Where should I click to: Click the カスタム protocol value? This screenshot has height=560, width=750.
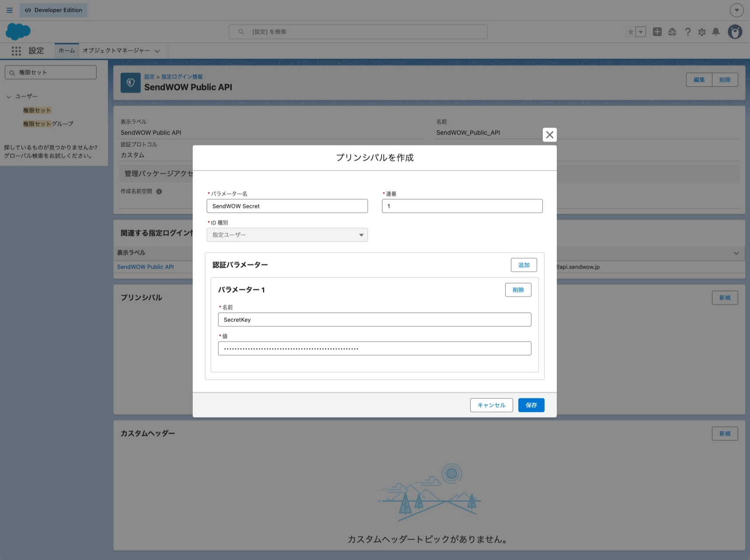pyautogui.click(x=132, y=156)
